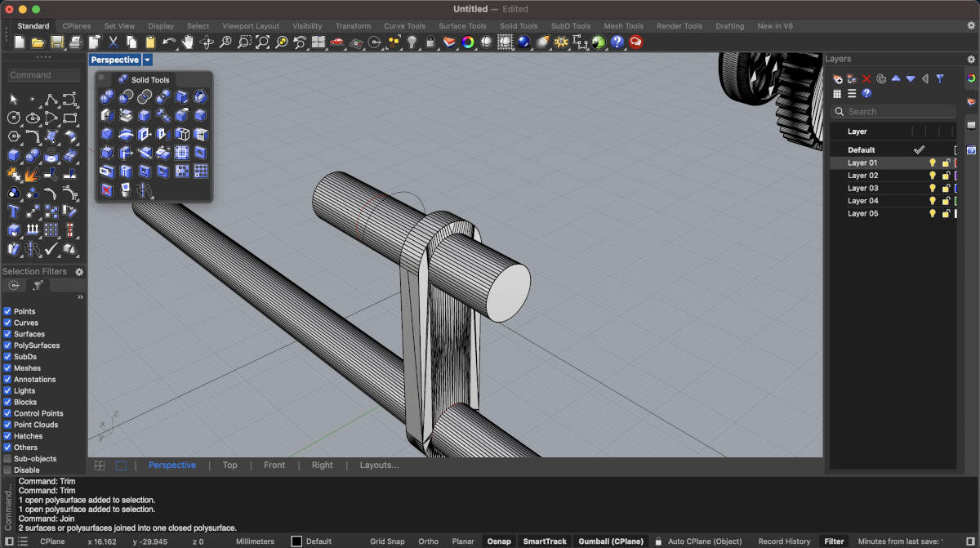Select the Circle tool in sidebar
Screen dimensions: 980x548
[x=14, y=118]
